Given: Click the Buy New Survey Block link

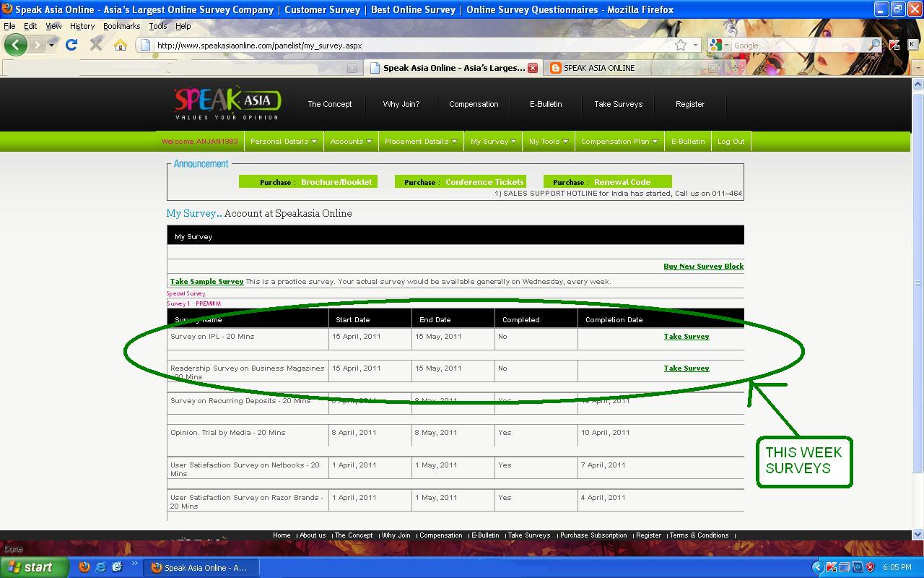Looking at the screenshot, I should [703, 267].
